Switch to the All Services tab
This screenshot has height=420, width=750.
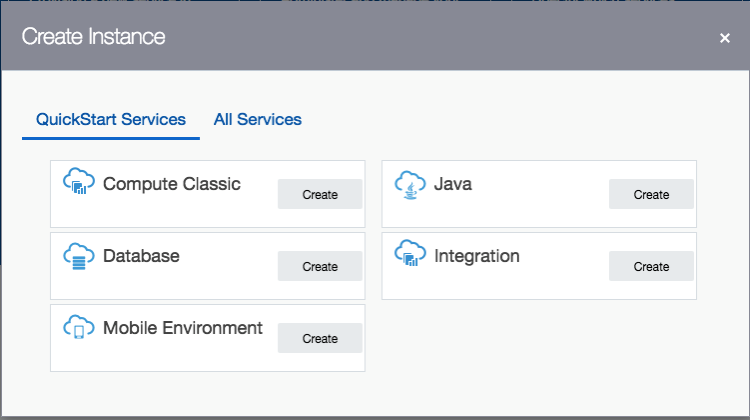[x=258, y=120]
